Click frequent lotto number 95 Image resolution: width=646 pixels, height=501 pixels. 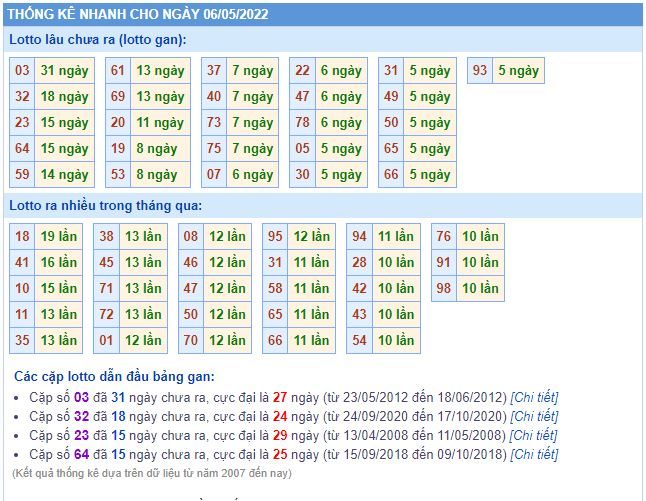click(x=275, y=236)
